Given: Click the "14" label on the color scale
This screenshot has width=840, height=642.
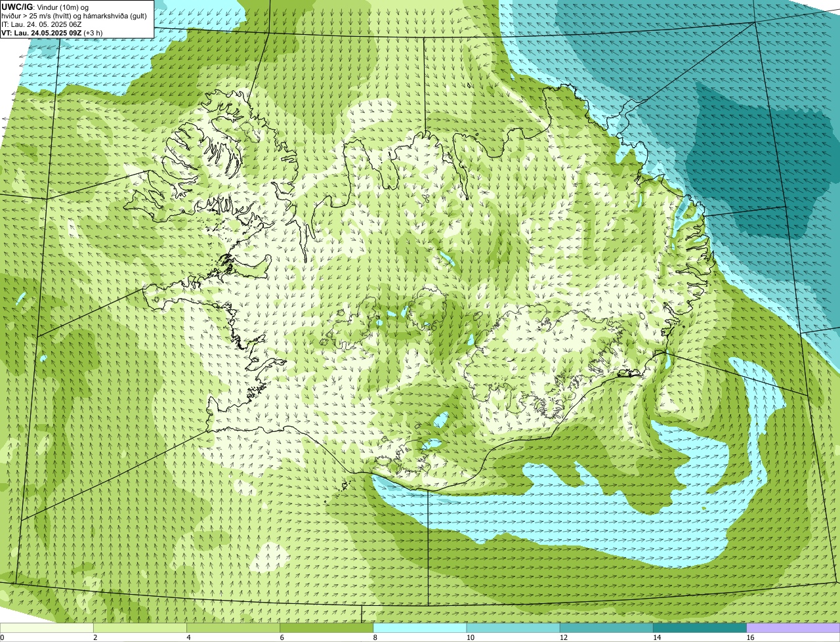Looking at the screenshot, I should (x=657, y=637).
